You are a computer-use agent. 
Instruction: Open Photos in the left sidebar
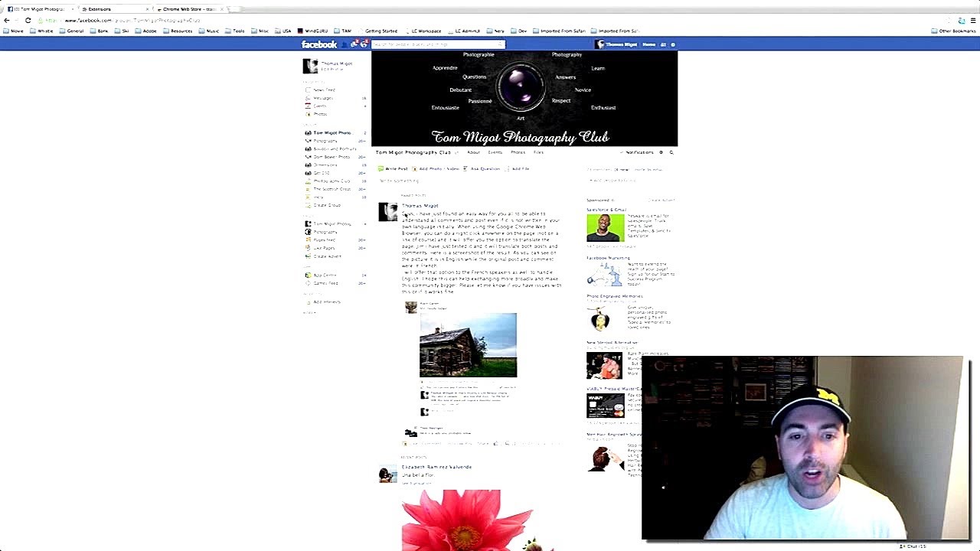[320, 114]
